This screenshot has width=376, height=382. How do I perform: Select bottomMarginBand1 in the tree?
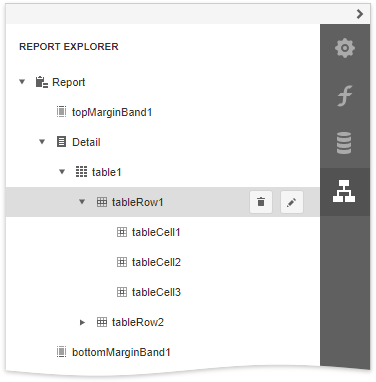point(121,352)
